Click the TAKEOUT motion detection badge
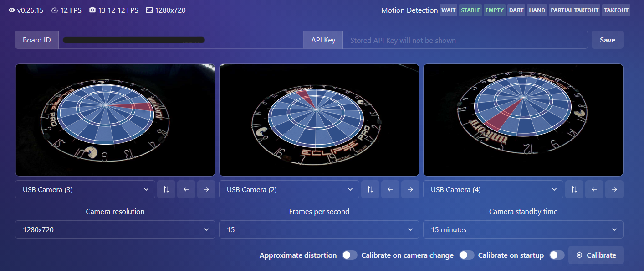Image resolution: width=644 pixels, height=271 pixels. [x=616, y=10]
